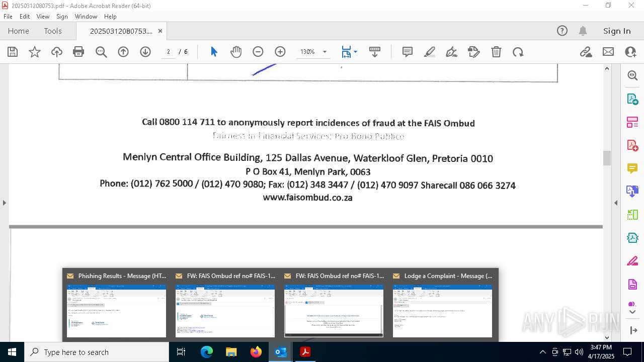Go to previous page arrow
The image size is (644, 362).
pos(123,52)
